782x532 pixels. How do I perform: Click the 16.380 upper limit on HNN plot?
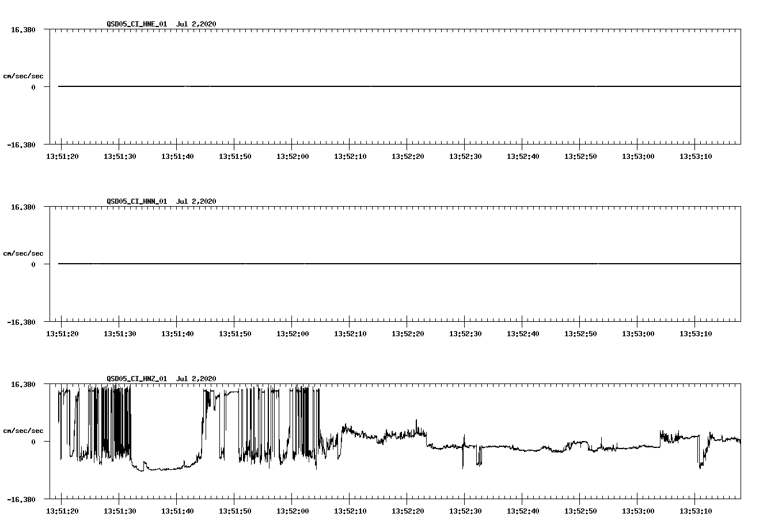(23, 207)
